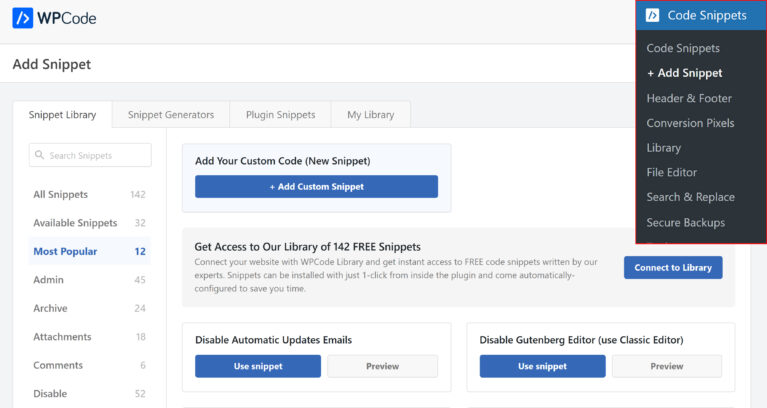The image size is (767, 408).
Task: Open the Conversion Pixels menu item
Action: 690,123
